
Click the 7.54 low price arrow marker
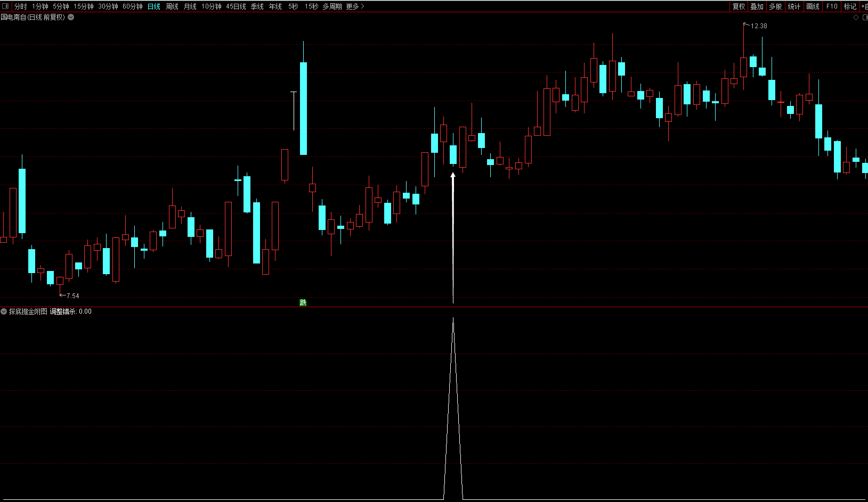(x=63, y=295)
